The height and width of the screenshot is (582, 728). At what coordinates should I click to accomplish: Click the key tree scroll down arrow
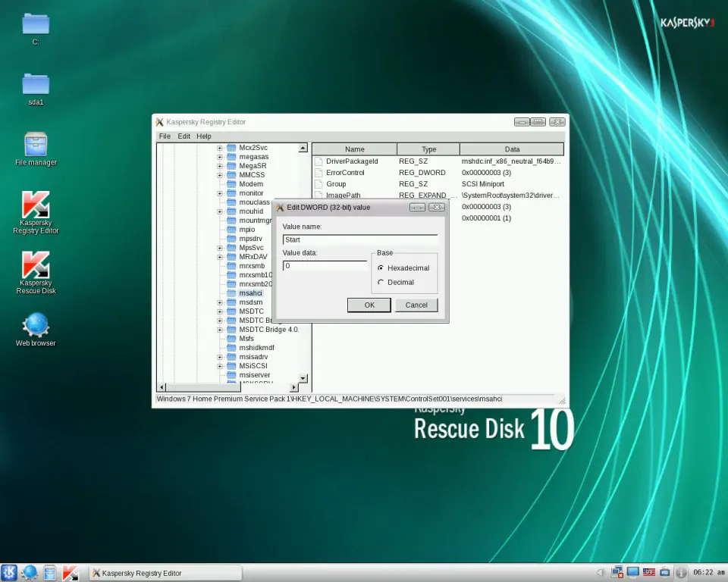click(x=303, y=378)
